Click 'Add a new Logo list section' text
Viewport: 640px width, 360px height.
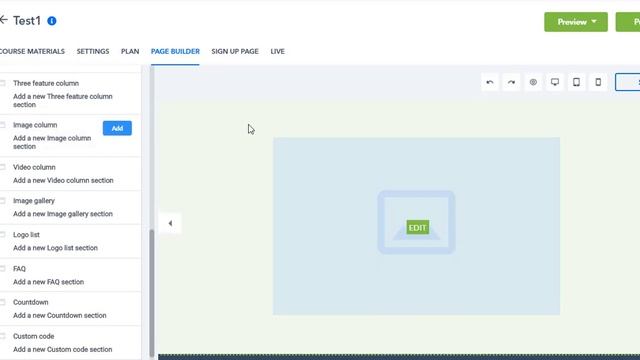(x=56, y=248)
